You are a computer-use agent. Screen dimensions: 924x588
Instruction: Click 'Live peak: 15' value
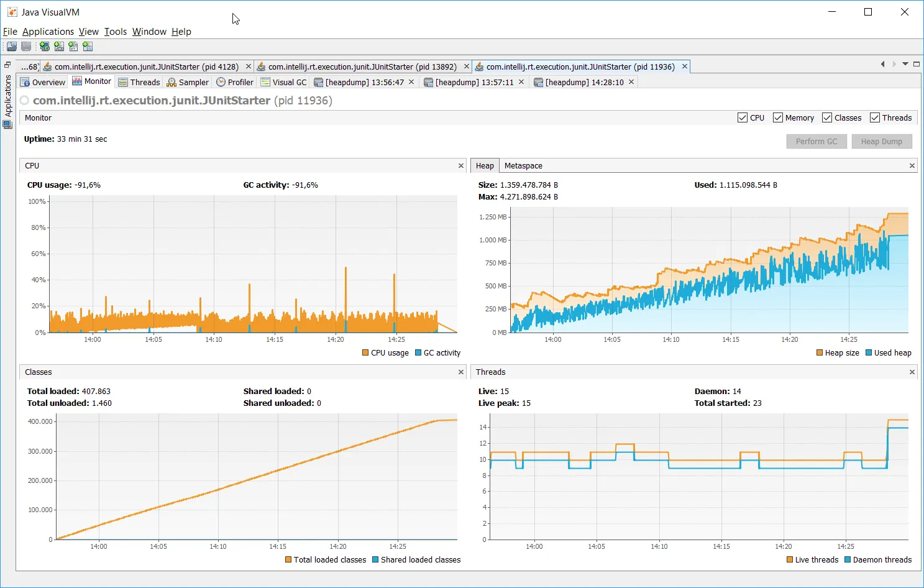click(x=505, y=403)
